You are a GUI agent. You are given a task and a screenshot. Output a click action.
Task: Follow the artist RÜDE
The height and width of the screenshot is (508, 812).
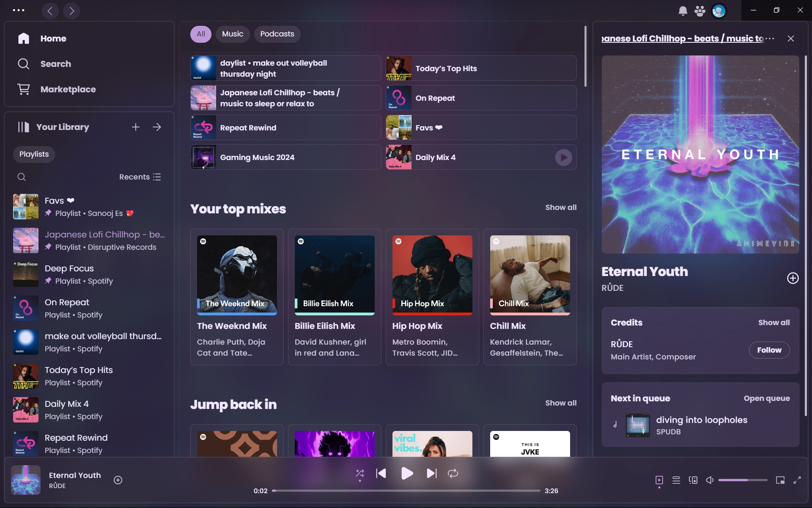click(769, 350)
